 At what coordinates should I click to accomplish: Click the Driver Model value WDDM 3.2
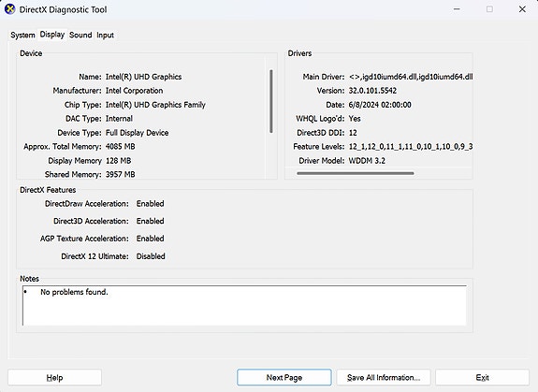(367, 161)
